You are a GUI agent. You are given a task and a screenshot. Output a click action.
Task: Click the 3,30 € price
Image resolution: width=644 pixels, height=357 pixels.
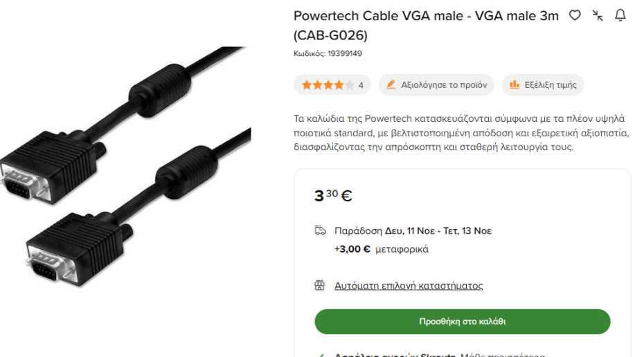(x=333, y=195)
